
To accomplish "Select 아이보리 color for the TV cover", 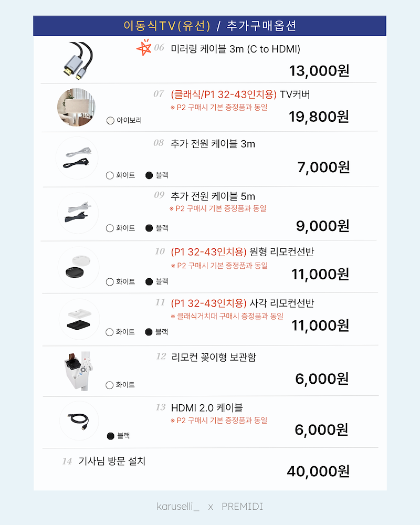I will coord(110,120).
